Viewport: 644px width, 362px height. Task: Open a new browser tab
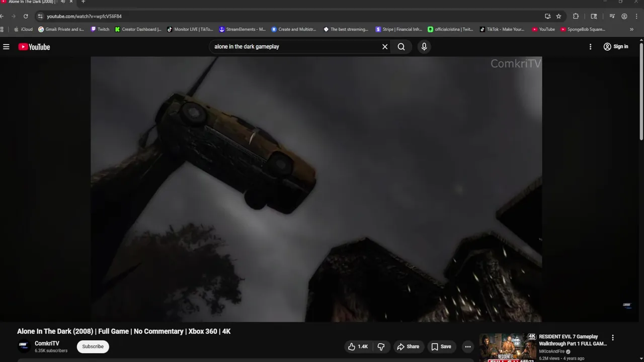coord(84,2)
